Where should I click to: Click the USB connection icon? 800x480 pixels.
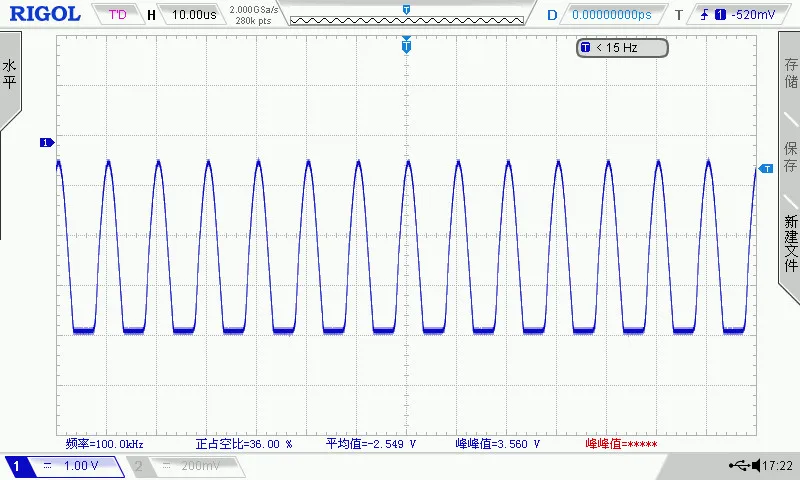pyautogui.click(x=739, y=465)
